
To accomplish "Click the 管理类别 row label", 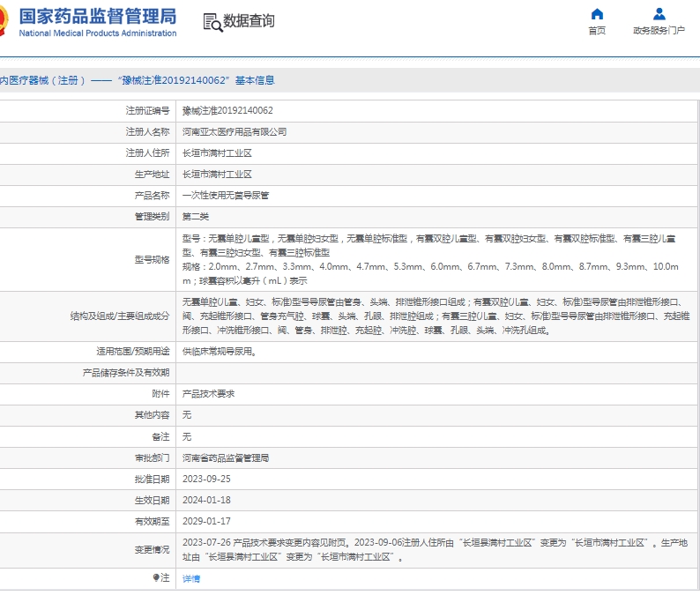I will (153, 217).
